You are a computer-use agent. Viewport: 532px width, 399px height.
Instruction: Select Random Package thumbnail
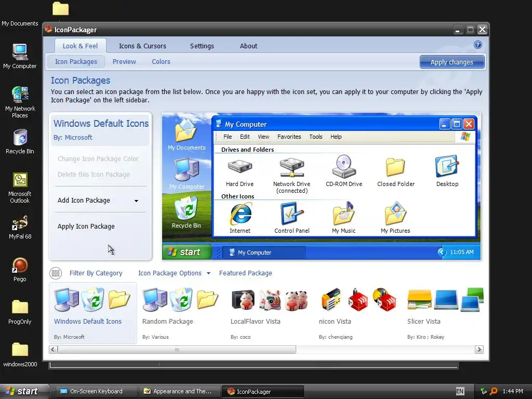[181, 313]
